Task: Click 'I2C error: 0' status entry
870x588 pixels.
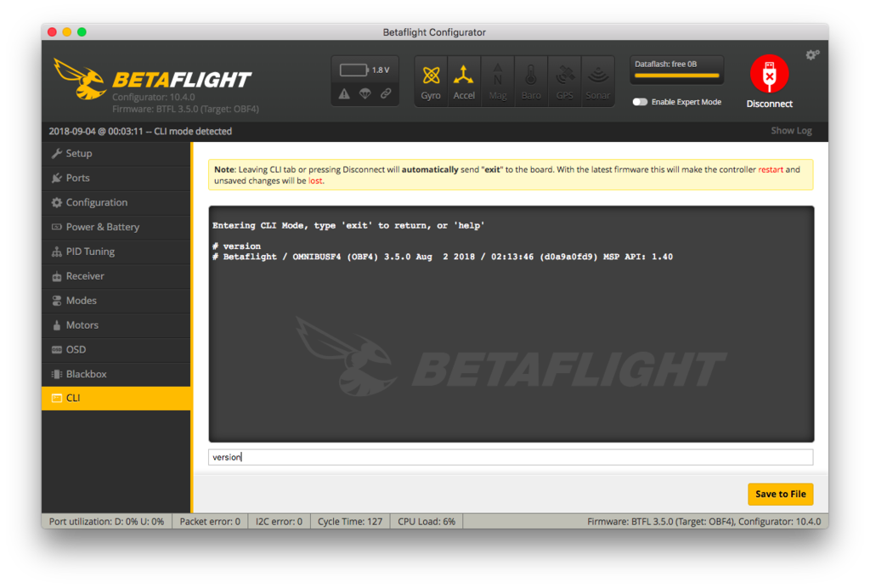Action: pyautogui.click(x=279, y=522)
